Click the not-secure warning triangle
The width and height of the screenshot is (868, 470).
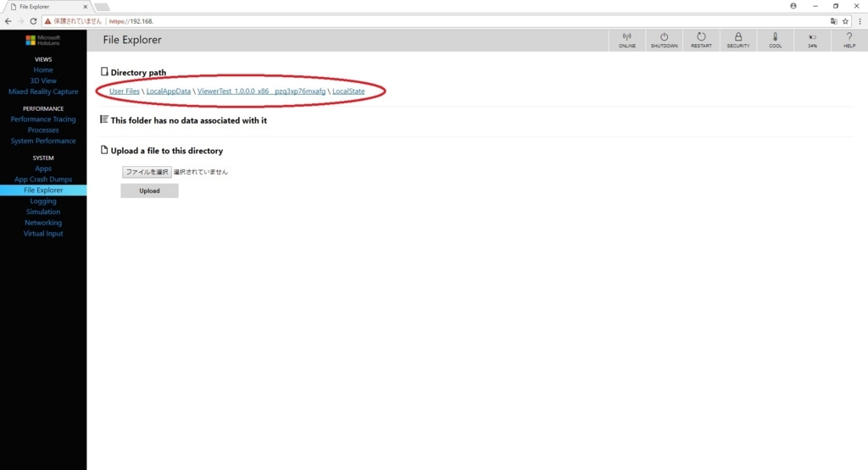[47, 21]
